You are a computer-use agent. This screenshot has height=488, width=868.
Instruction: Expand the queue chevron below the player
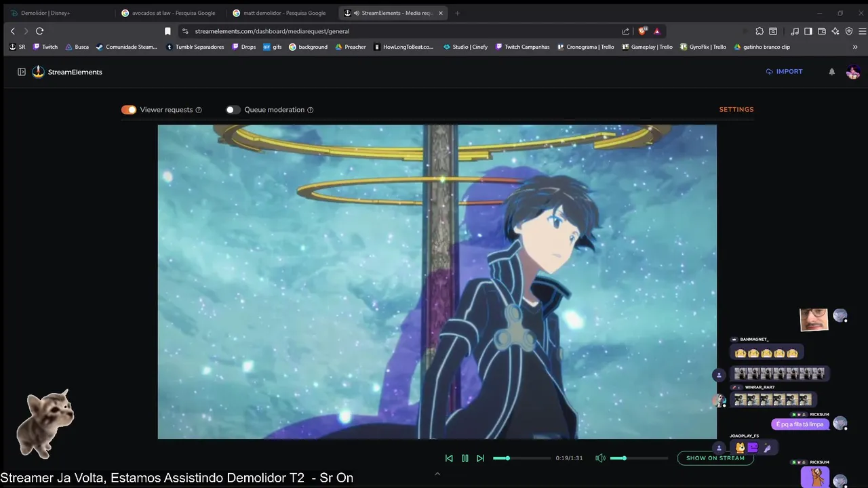437,474
